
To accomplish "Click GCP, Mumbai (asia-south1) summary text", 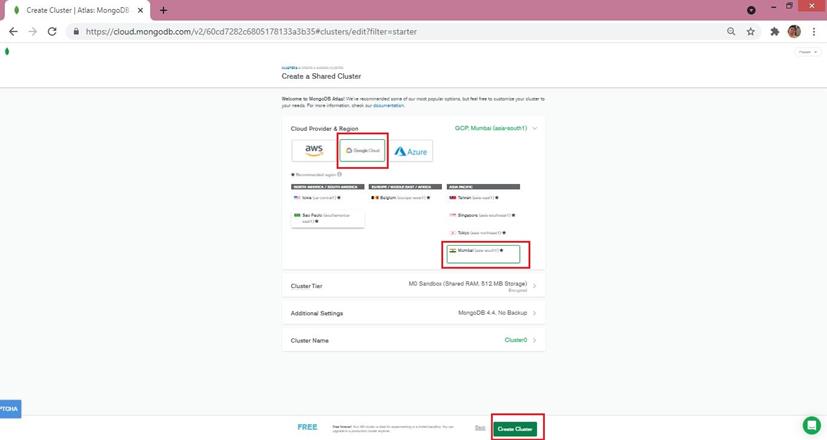I will (x=491, y=128).
